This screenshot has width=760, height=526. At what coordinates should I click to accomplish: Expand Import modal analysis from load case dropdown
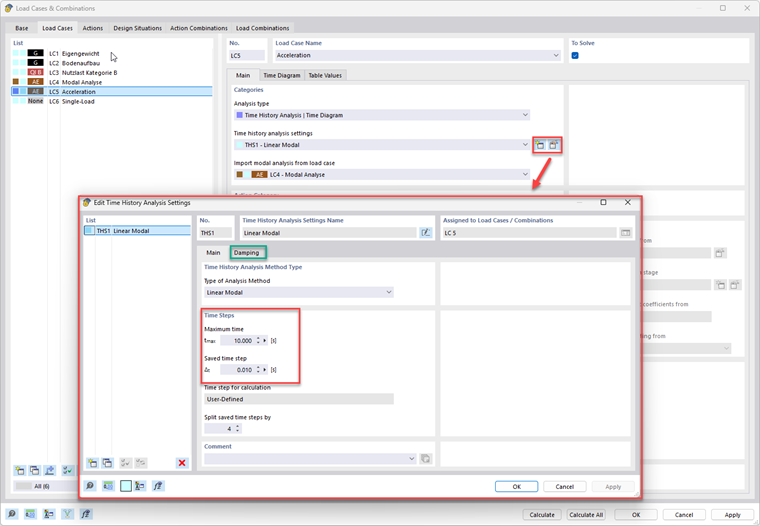click(525, 174)
